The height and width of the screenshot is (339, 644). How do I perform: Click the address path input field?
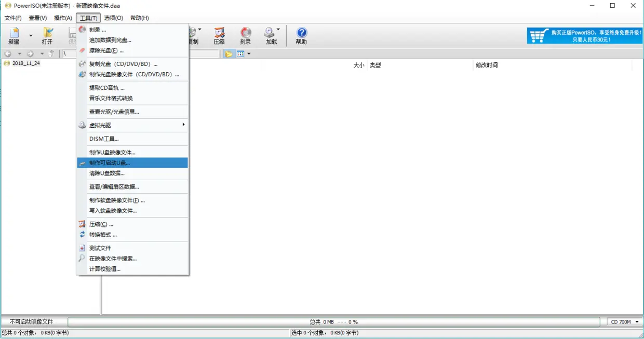141,54
